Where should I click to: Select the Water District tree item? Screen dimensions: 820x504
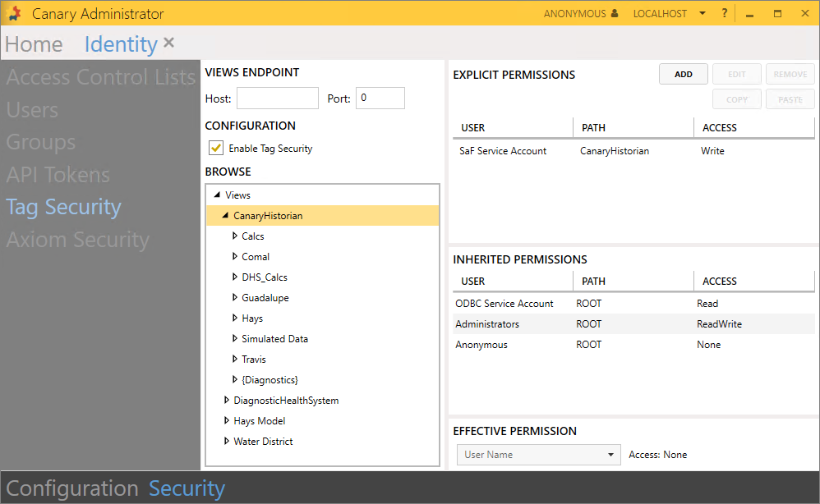(x=263, y=442)
